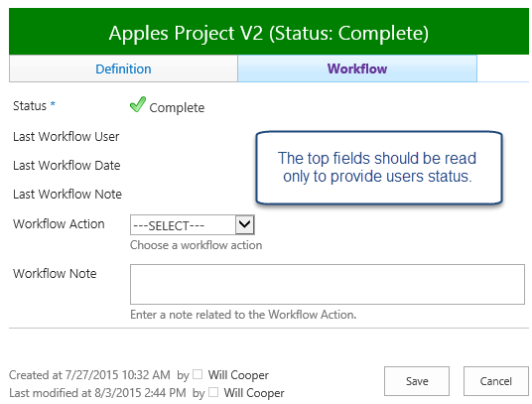Click the Last Workflow Note label
532x404 pixels.
pos(67,195)
